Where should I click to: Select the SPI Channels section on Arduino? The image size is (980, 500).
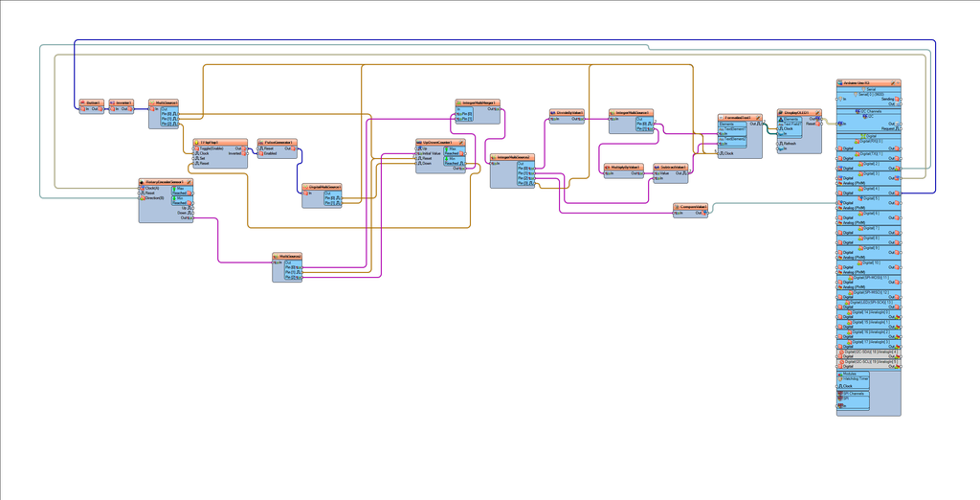coord(853,394)
